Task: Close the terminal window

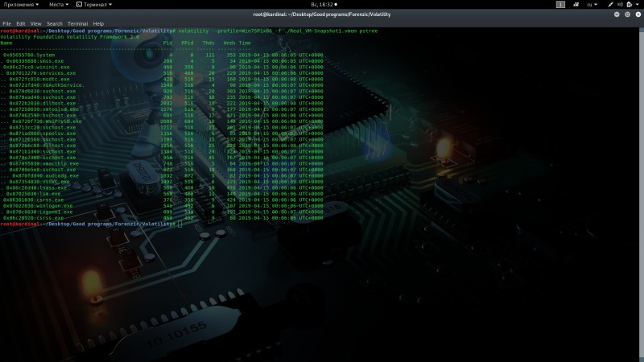Action: (x=638, y=14)
